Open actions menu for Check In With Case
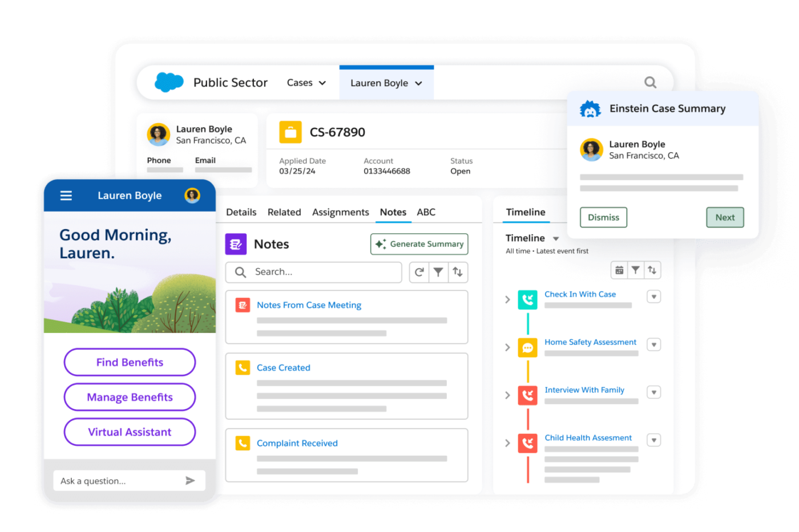This screenshot has width=799, height=532. (654, 297)
